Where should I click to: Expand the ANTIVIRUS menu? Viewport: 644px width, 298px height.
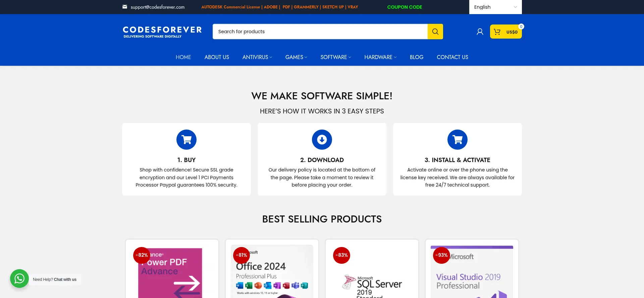[257, 57]
